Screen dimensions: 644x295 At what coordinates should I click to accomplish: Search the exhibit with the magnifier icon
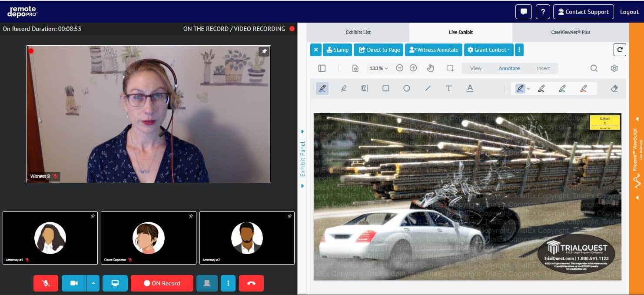[594, 68]
